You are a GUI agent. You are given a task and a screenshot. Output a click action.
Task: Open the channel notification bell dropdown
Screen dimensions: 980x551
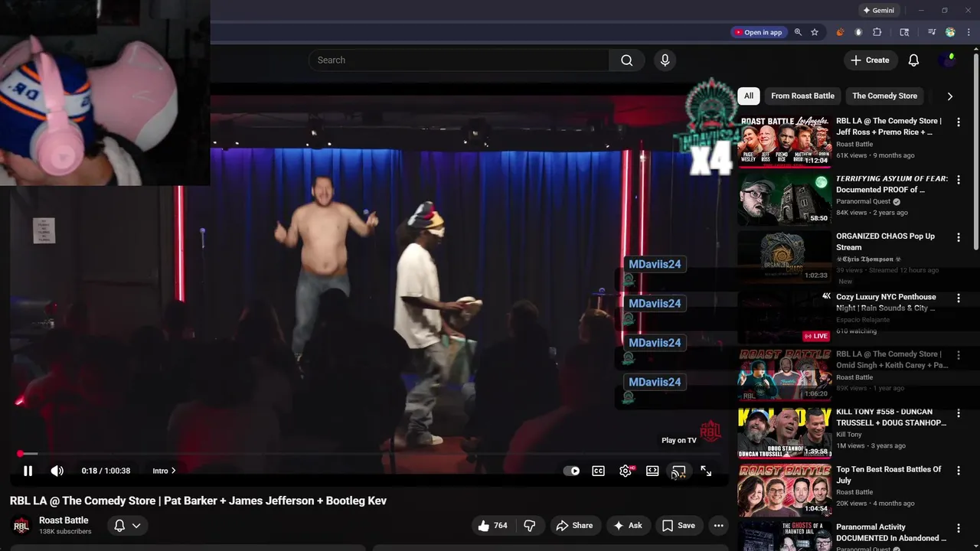click(127, 526)
